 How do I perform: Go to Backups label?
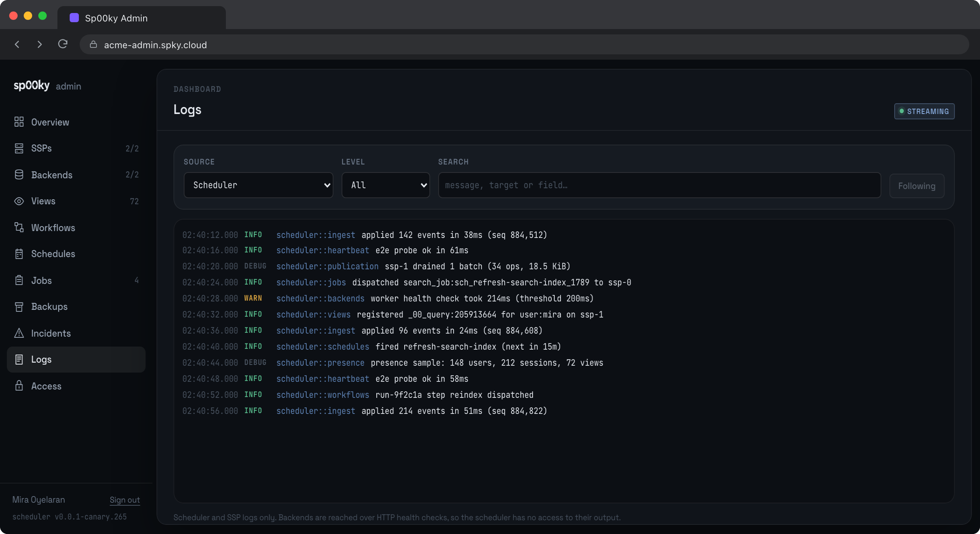[49, 307]
